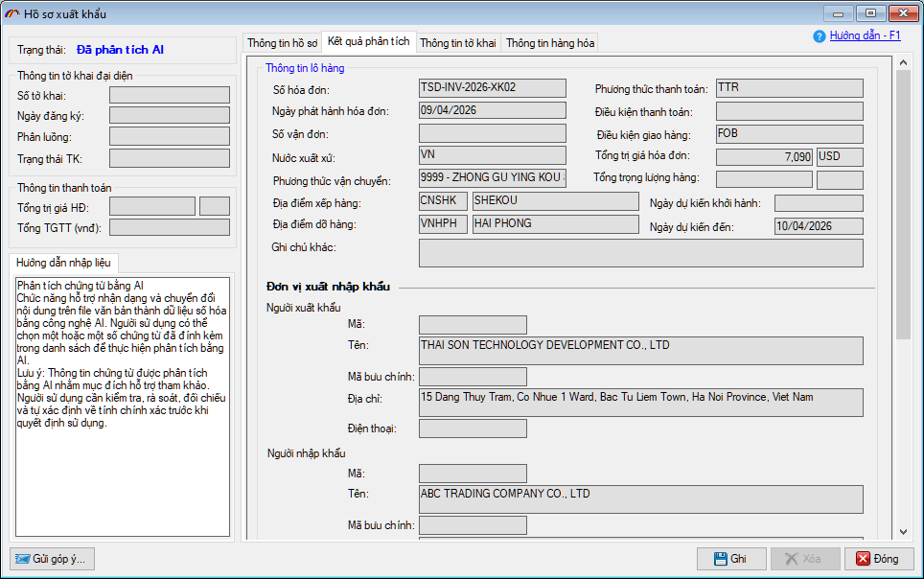Select the Hướng dẫn nhập liệu tab
Viewport: 924px width, 579px height.
coord(63,263)
